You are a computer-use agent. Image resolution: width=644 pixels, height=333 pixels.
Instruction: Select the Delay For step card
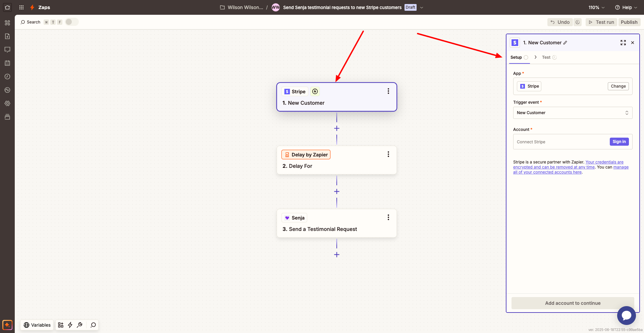(x=337, y=160)
